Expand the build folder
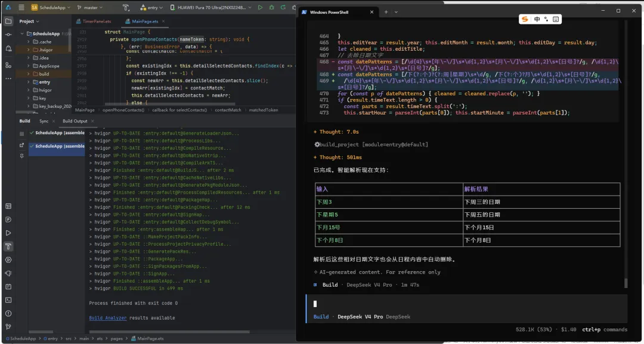644x344 pixels. click(x=29, y=74)
